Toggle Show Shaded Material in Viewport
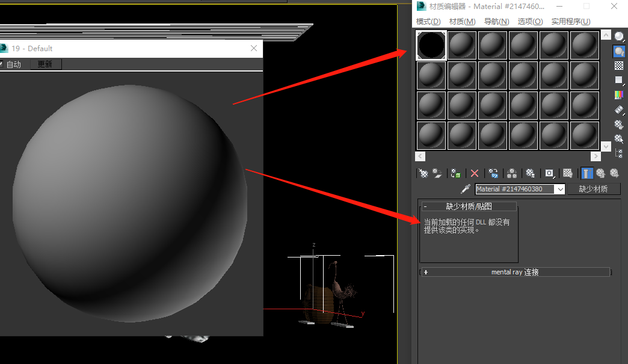 567,173
